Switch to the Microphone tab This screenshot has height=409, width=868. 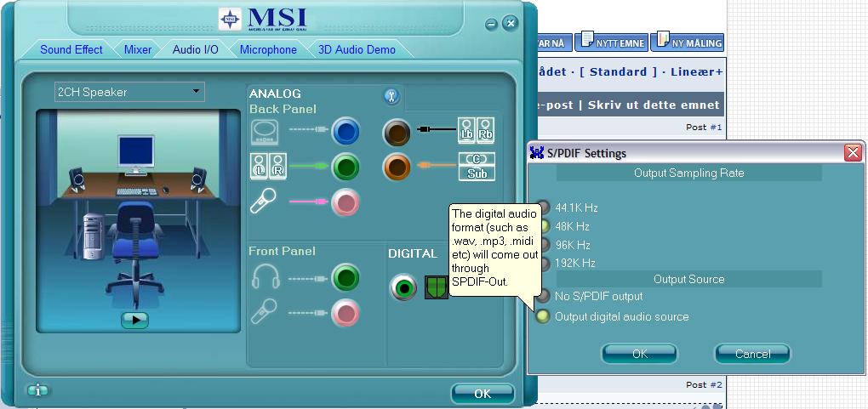tap(268, 49)
